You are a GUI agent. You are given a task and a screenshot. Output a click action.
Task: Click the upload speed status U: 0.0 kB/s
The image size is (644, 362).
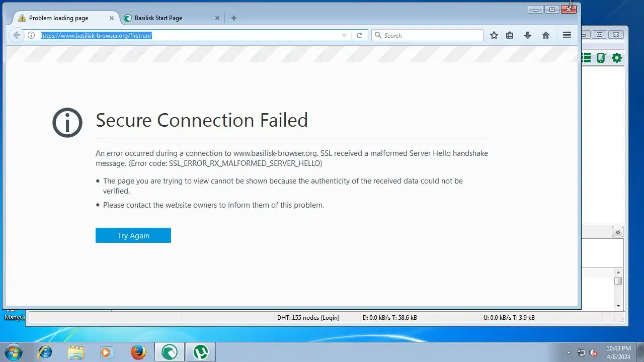[509, 318]
